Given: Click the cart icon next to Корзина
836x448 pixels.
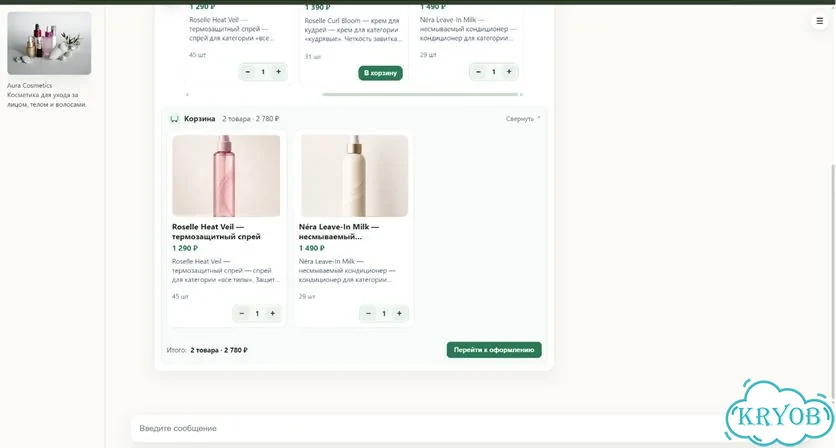Looking at the screenshot, I should pyautogui.click(x=174, y=119).
